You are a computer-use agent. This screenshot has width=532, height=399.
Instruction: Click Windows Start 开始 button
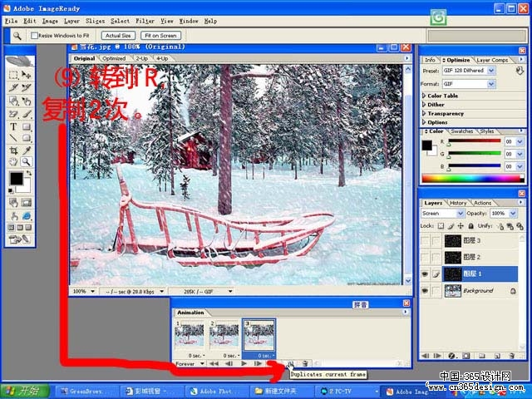pyautogui.click(x=24, y=391)
